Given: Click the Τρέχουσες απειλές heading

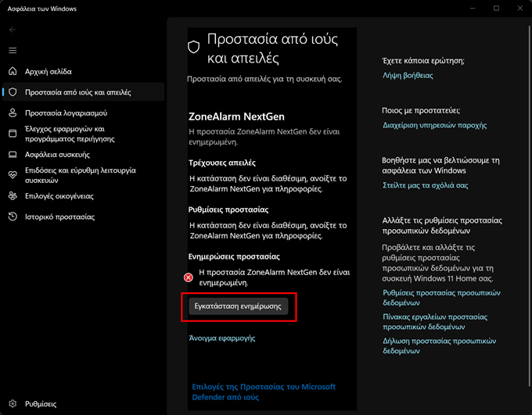Looking at the screenshot, I should click(222, 163).
